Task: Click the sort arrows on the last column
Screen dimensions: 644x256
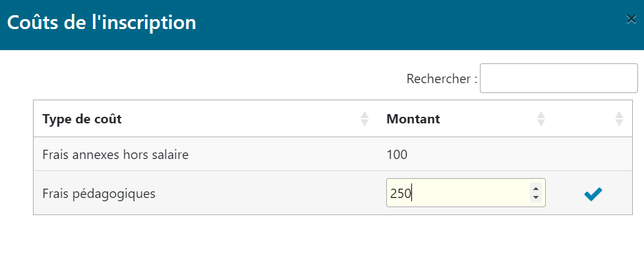Action: (619, 119)
